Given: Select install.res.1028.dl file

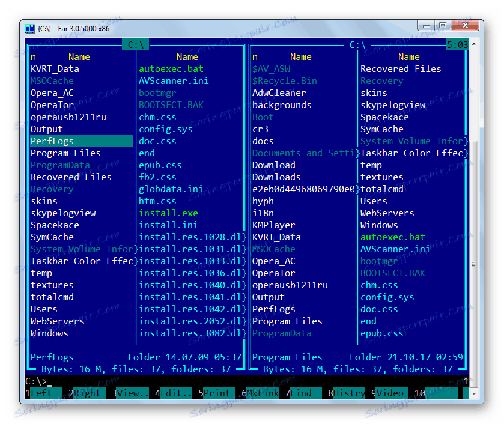Looking at the screenshot, I should point(190,237).
